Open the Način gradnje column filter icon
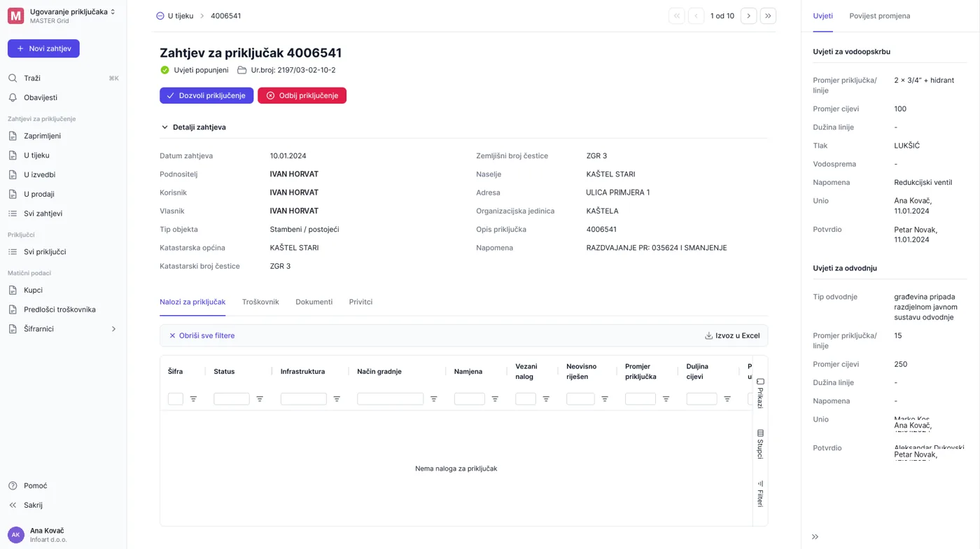Image resolution: width=980 pixels, height=549 pixels. coord(433,398)
